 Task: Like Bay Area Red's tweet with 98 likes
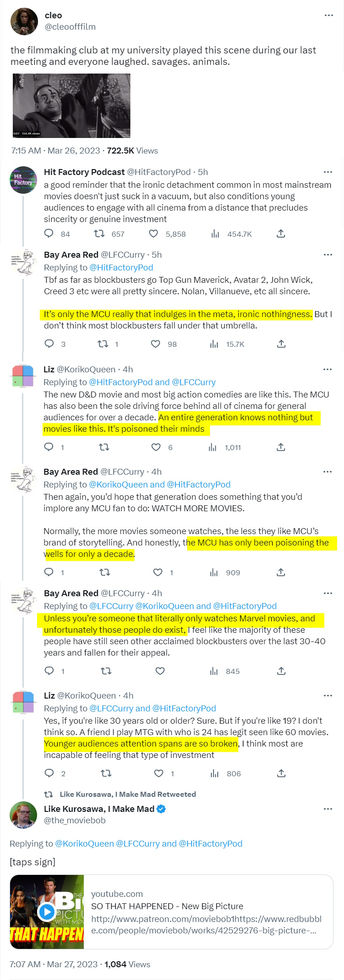(x=156, y=344)
